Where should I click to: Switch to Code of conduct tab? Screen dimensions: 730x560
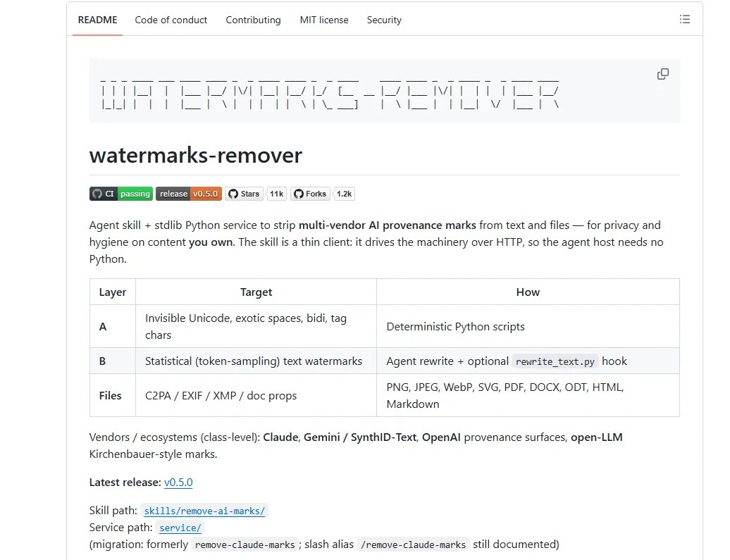tap(171, 20)
